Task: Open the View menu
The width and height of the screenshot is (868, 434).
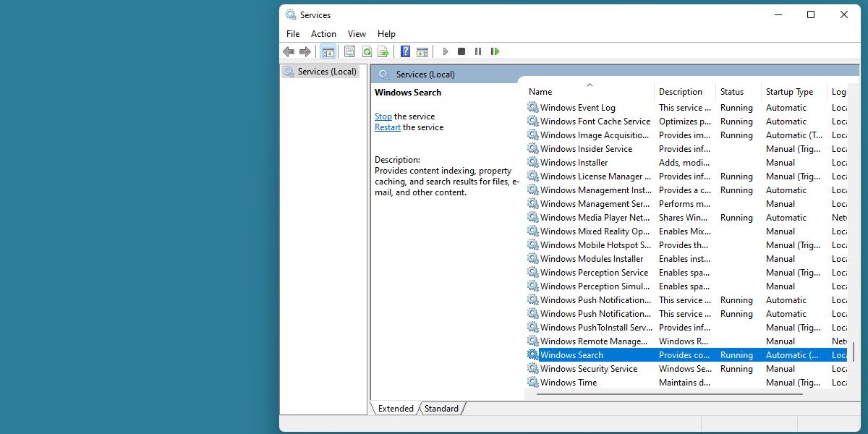Action: tap(357, 34)
